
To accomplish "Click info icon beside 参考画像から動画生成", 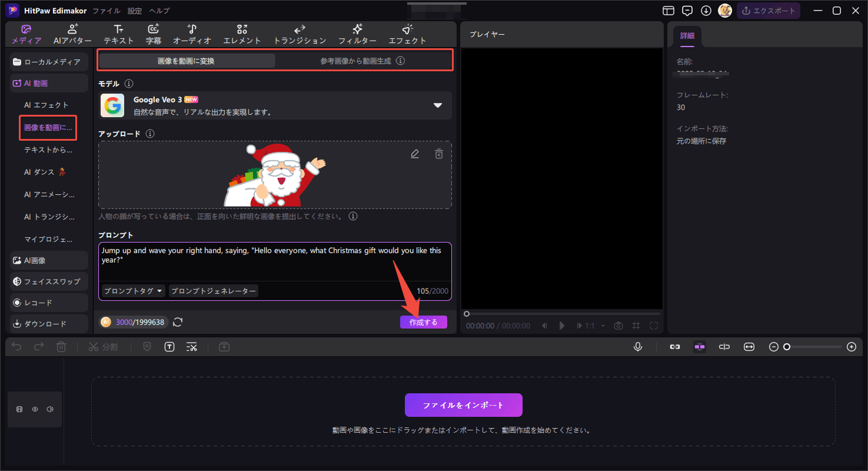I will pos(400,61).
